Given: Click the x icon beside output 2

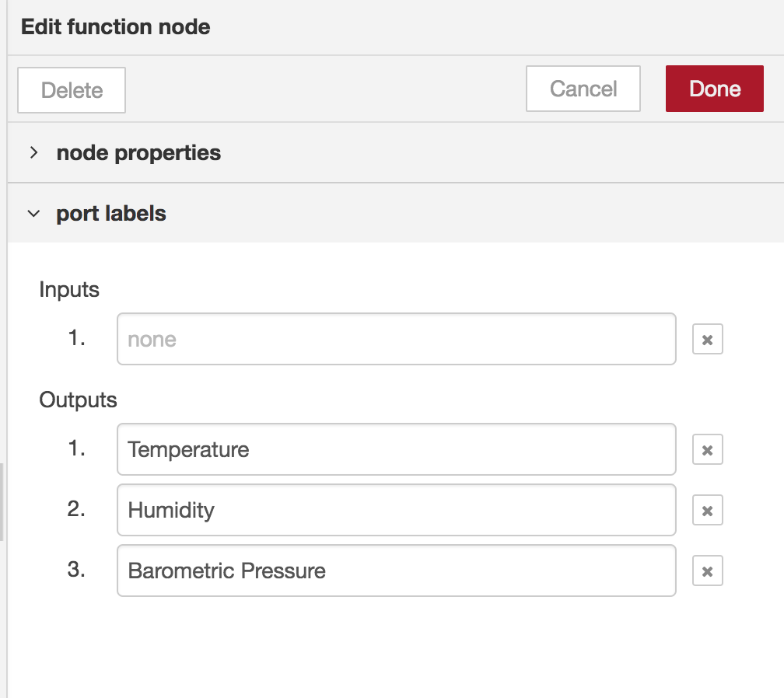Looking at the screenshot, I should [706, 510].
